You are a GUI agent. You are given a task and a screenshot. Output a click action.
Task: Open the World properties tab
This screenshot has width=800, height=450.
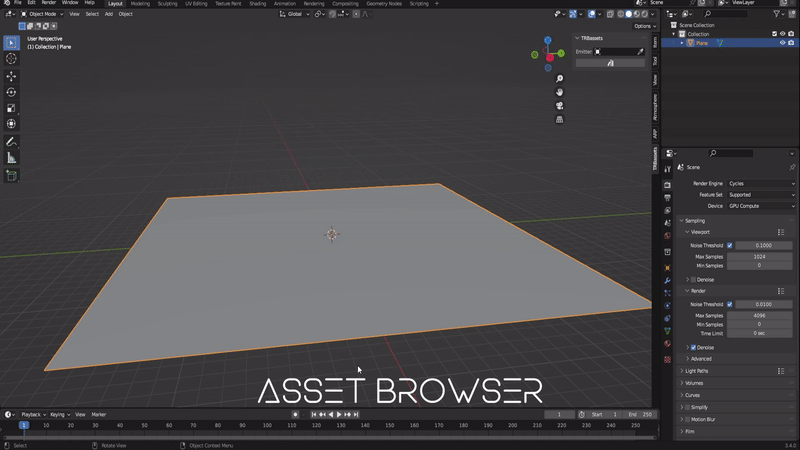click(667, 236)
